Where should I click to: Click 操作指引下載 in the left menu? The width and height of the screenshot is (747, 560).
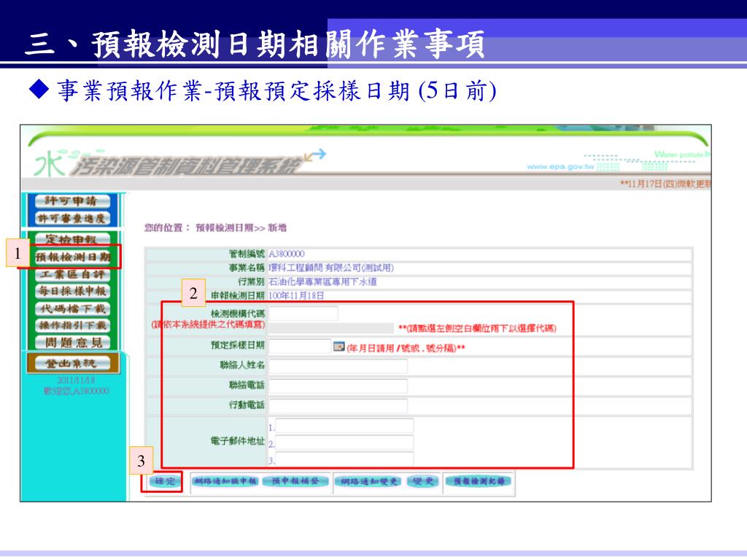click(x=72, y=325)
